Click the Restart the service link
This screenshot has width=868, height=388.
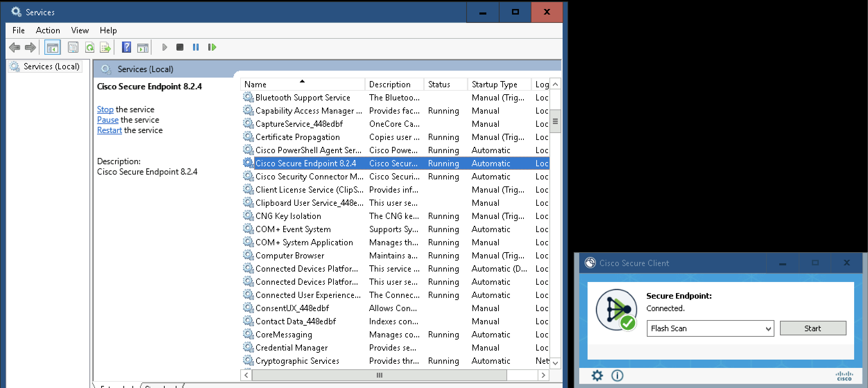point(109,130)
